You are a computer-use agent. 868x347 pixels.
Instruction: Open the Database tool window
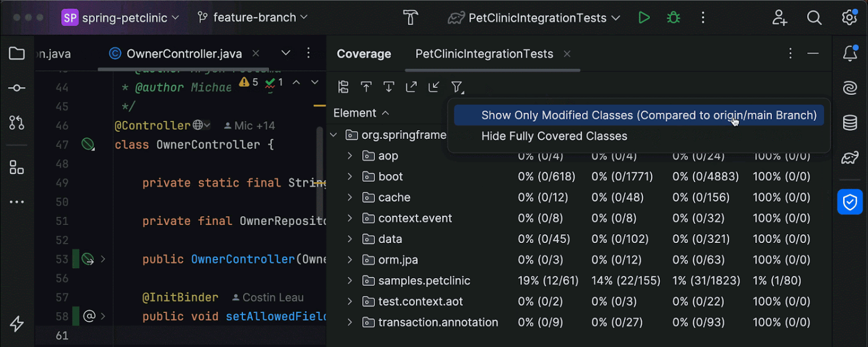(x=849, y=123)
